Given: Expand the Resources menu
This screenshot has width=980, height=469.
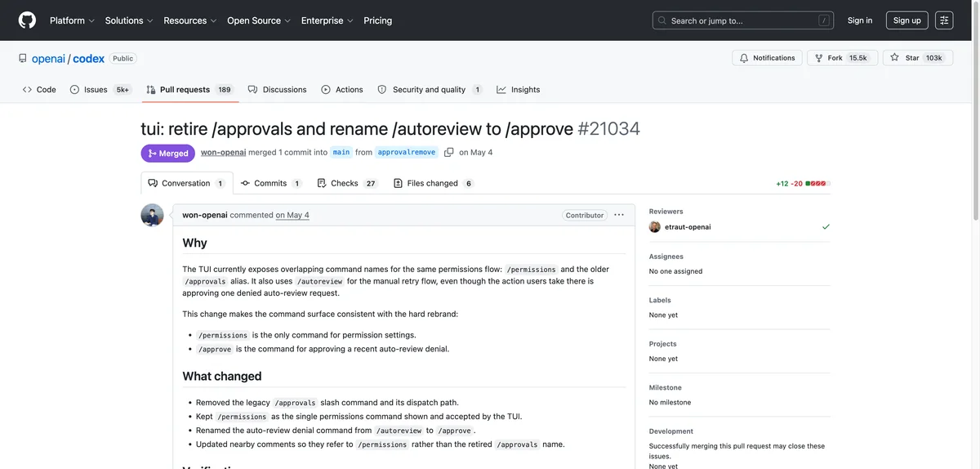Looking at the screenshot, I should [x=190, y=20].
